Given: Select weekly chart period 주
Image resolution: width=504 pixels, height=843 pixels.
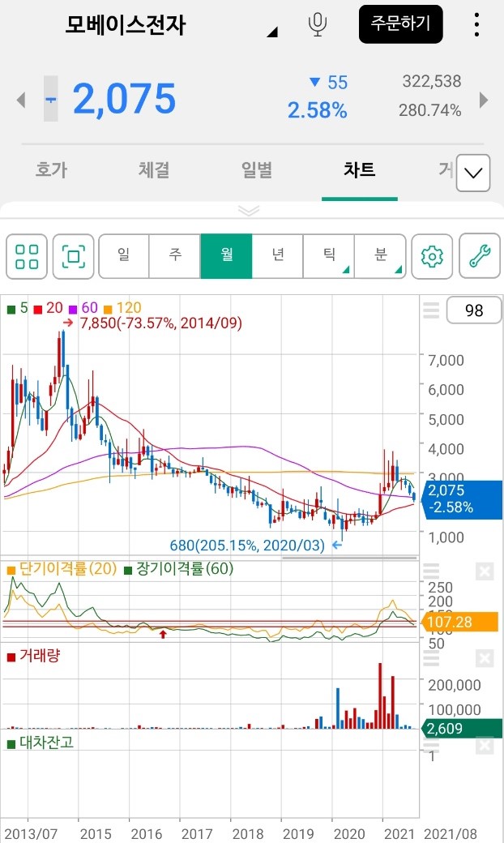Looking at the screenshot, I should [x=175, y=256].
